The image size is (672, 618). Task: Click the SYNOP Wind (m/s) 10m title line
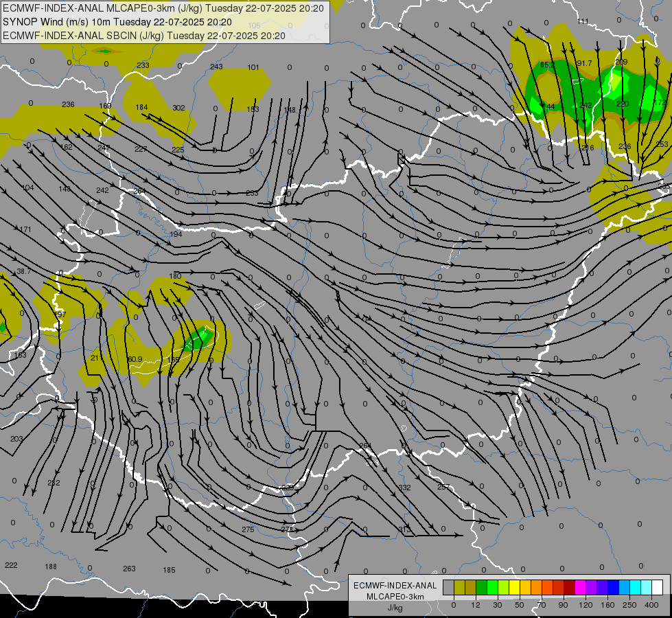click(x=117, y=22)
